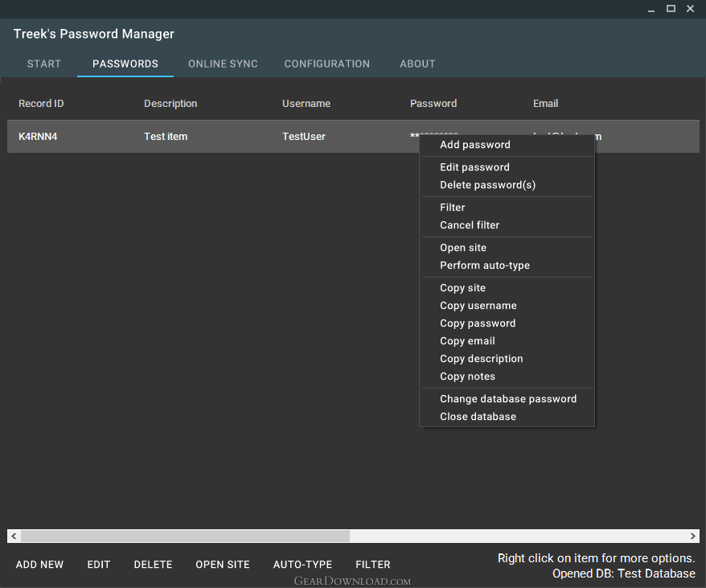Click the horizontal scrollbar left arrow
The height and width of the screenshot is (588, 706).
(14, 537)
